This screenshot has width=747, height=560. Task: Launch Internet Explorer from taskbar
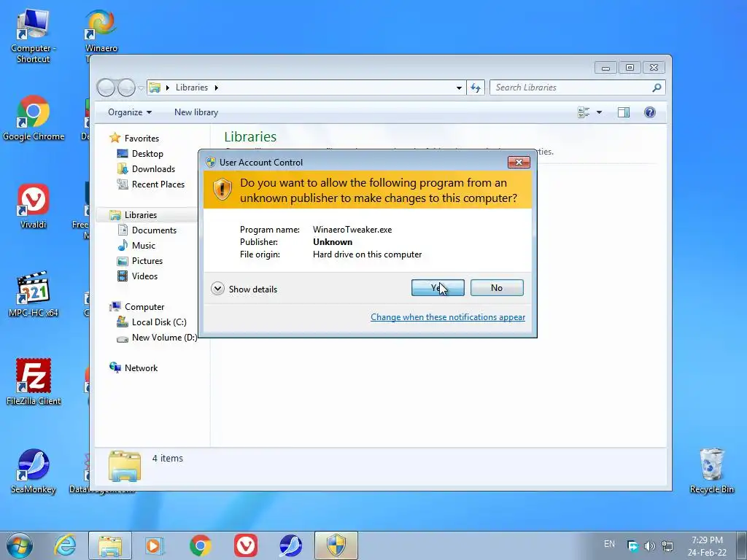65,545
